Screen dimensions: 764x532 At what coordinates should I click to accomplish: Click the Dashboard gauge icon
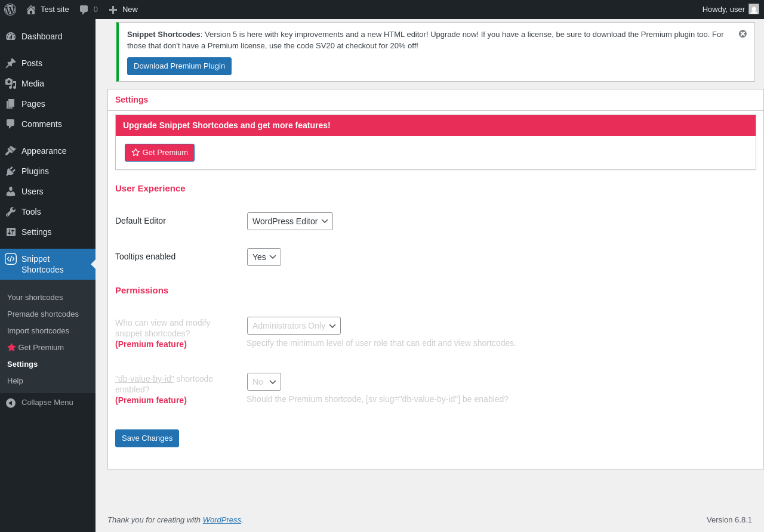tap(11, 36)
